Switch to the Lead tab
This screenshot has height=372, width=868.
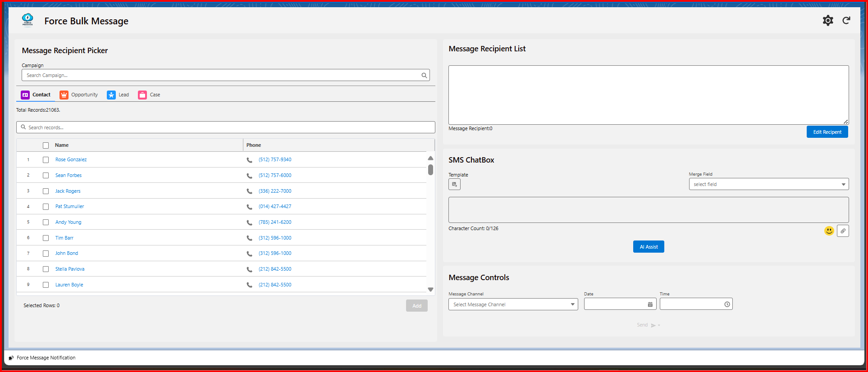[118, 95]
